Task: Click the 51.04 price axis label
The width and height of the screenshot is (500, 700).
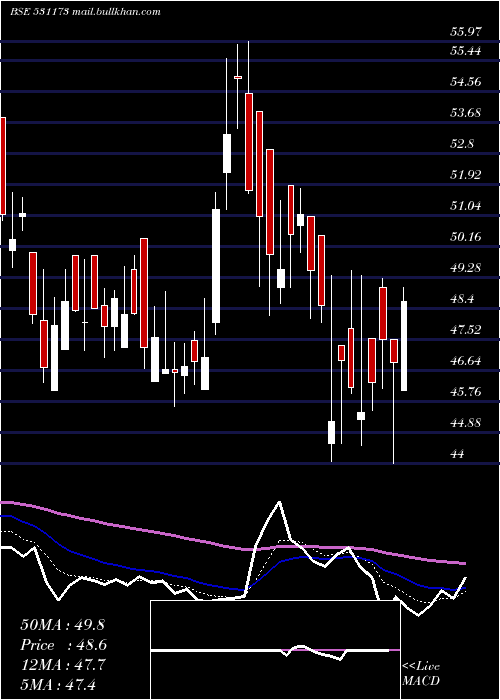Action: [466, 206]
